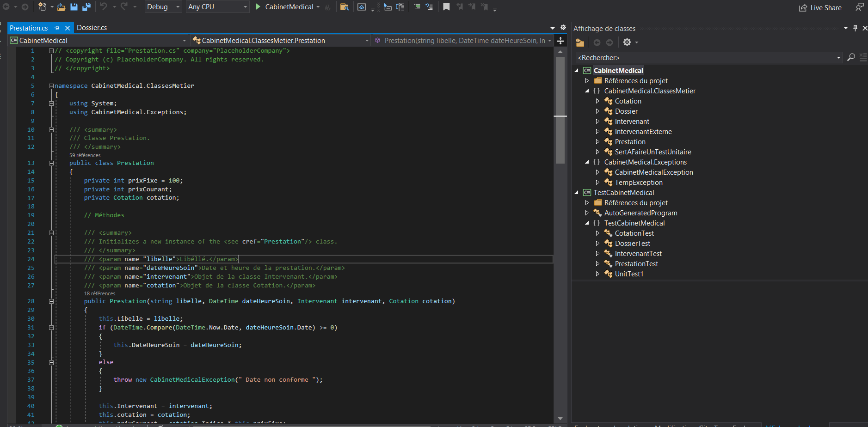Screen dimensions: 868x427
Task: Collapse the TestCabinetMedical project node
Action: click(576, 193)
